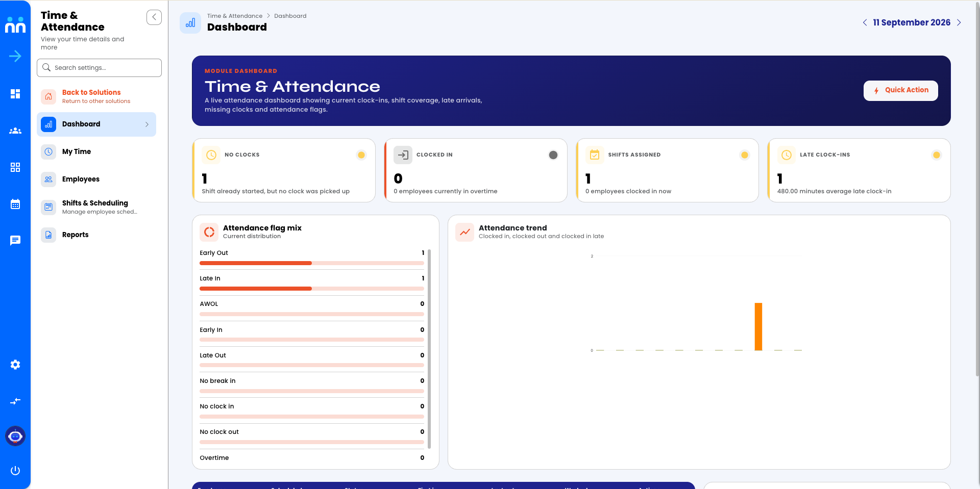
Task: Click the No Clocks card clock icon
Action: click(211, 155)
